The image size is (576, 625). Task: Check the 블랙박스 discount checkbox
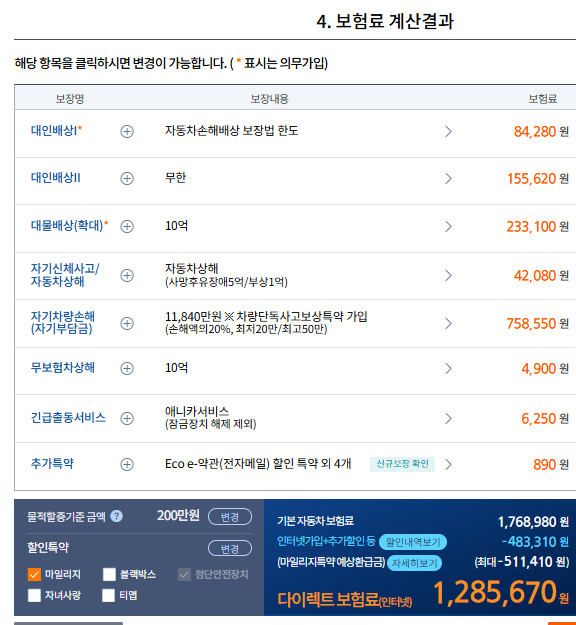tap(109, 574)
